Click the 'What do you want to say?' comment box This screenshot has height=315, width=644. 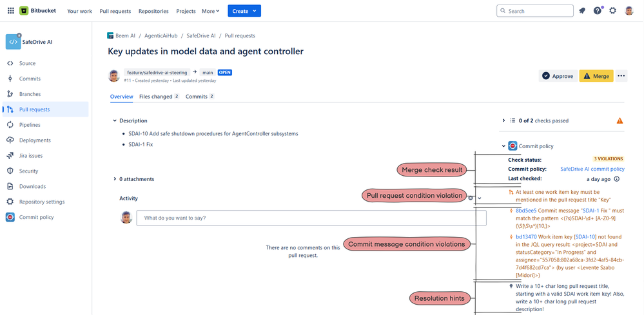coord(311,218)
